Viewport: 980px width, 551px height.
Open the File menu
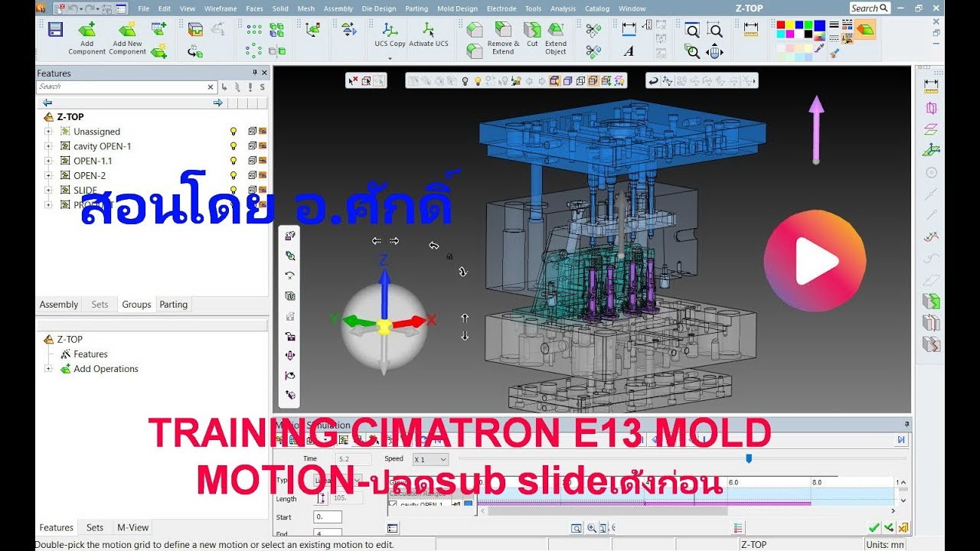click(143, 8)
